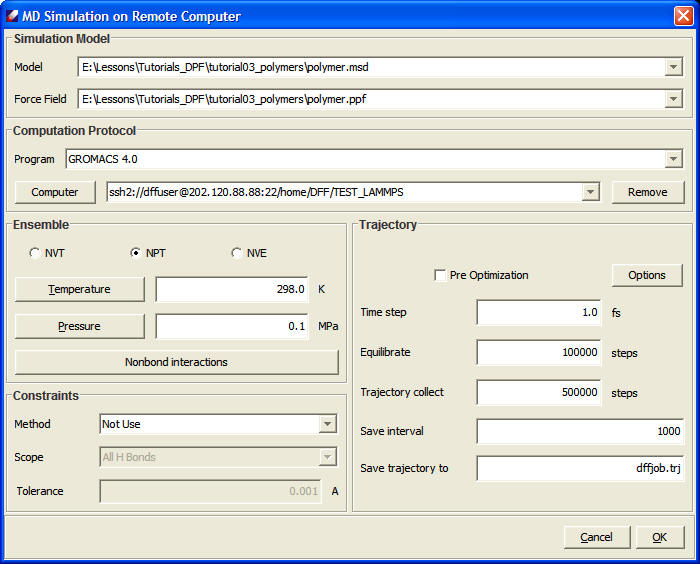Viewport: 700px width, 564px height.
Task: Close the MD Simulation window
Action: 683,16
